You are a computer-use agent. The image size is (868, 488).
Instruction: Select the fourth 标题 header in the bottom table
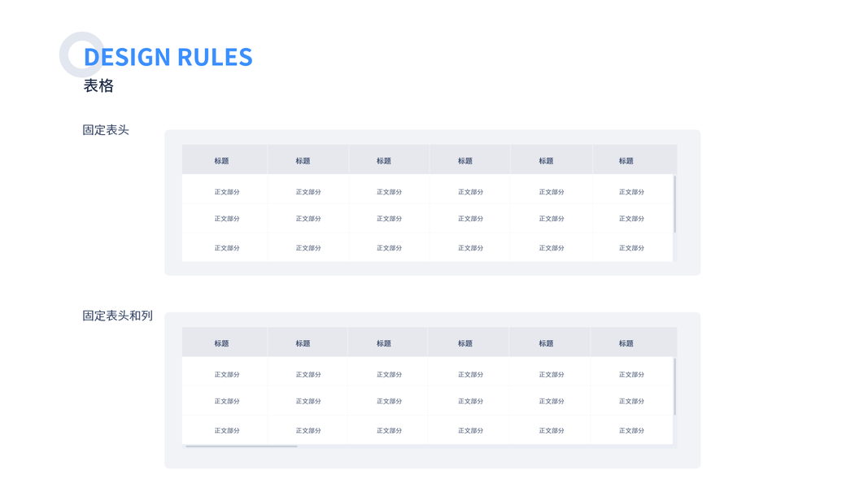pos(465,343)
